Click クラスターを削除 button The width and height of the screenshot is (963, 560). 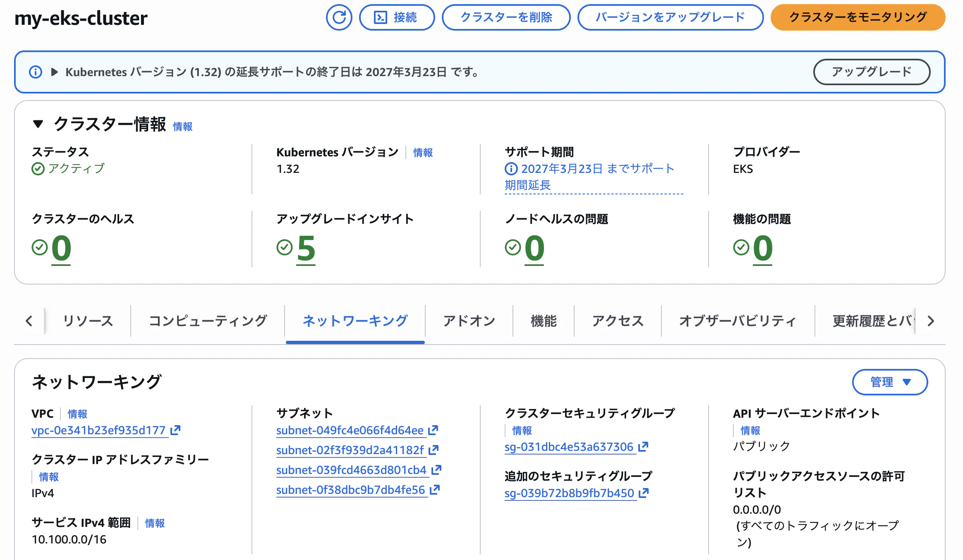(x=506, y=17)
